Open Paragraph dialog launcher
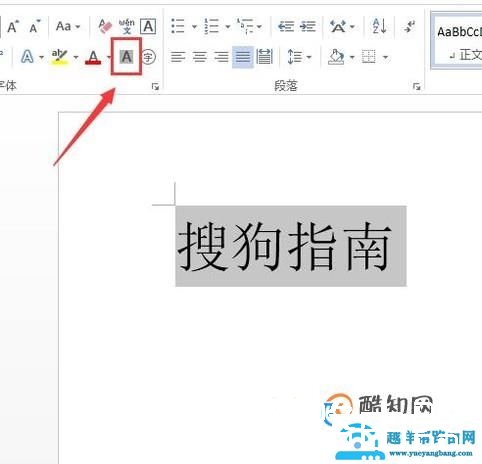Viewport: 482px width, 464px height. tap(417, 87)
